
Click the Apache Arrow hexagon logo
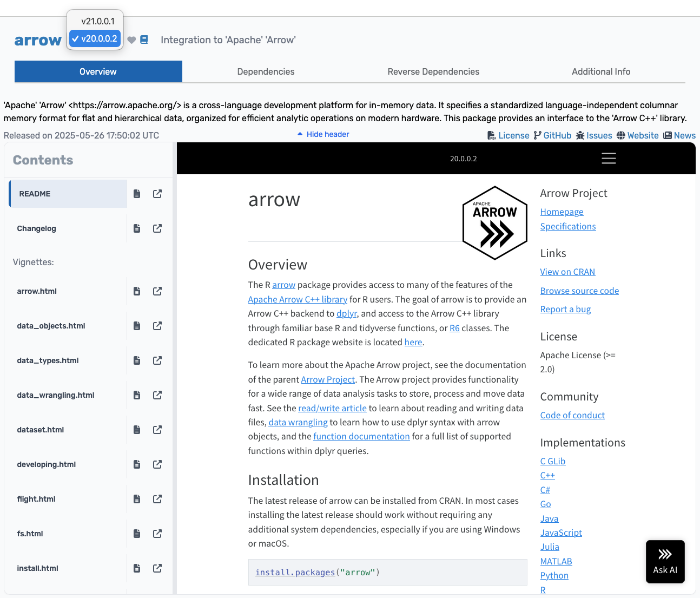(494, 222)
